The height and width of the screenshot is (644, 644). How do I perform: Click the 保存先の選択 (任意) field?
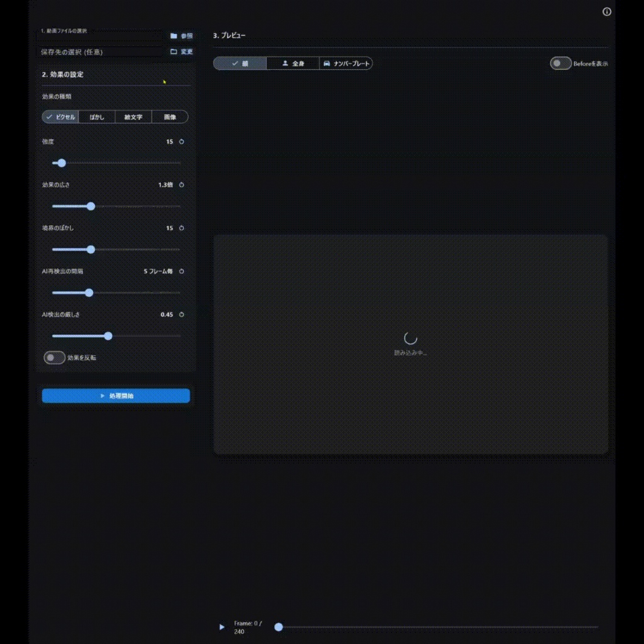(x=100, y=52)
